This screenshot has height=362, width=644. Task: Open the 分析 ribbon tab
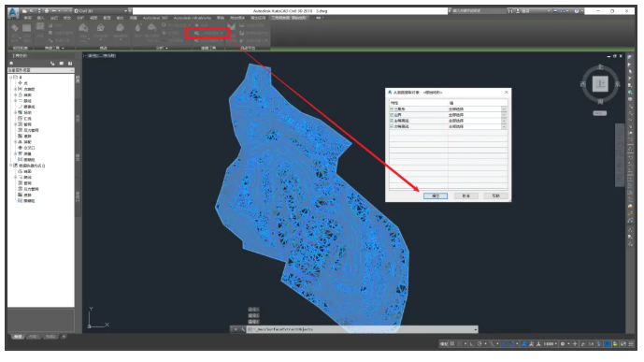point(80,18)
